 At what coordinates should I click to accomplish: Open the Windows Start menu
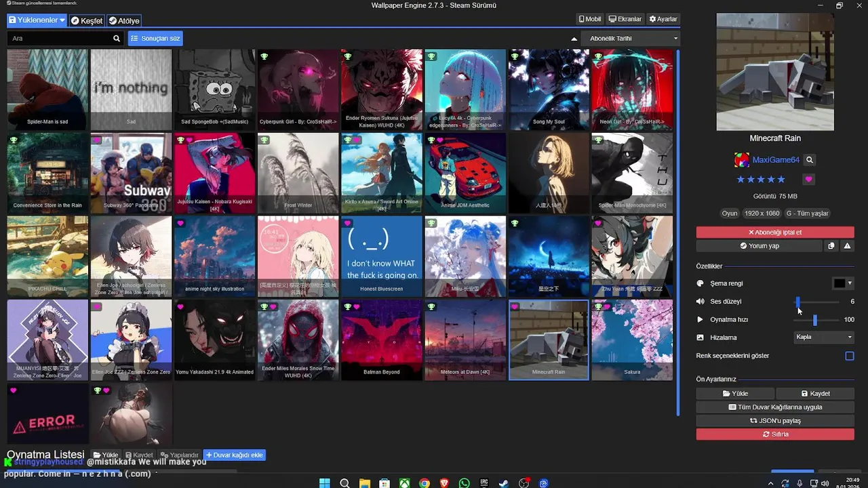click(x=325, y=483)
